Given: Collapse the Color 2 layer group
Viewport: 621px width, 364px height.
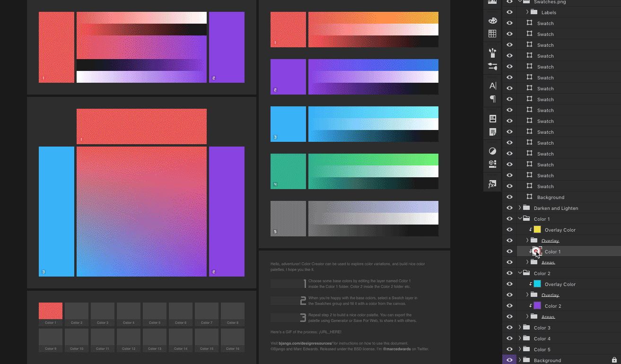Looking at the screenshot, I should [520, 273].
